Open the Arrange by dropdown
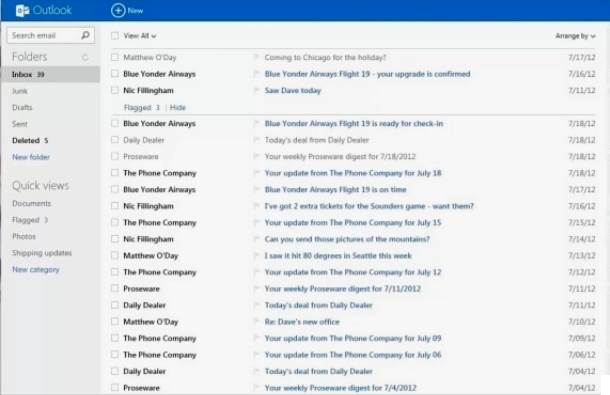Screen dimensions: 610x395 575,36
